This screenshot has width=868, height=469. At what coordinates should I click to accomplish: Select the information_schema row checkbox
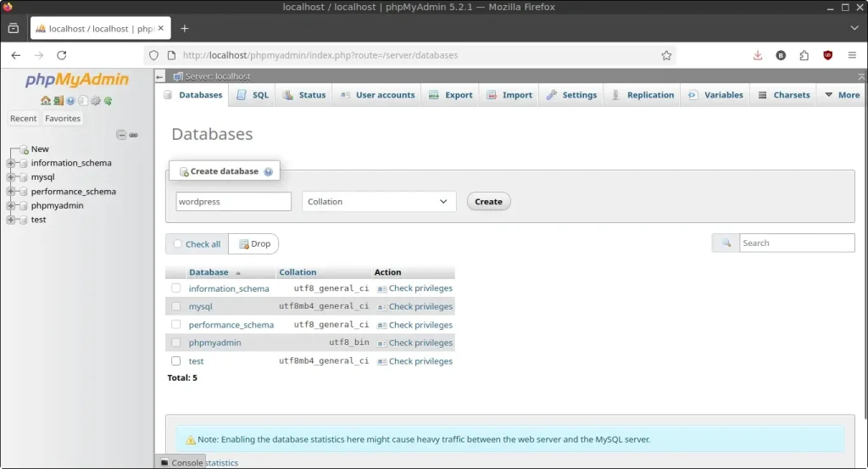(x=175, y=288)
